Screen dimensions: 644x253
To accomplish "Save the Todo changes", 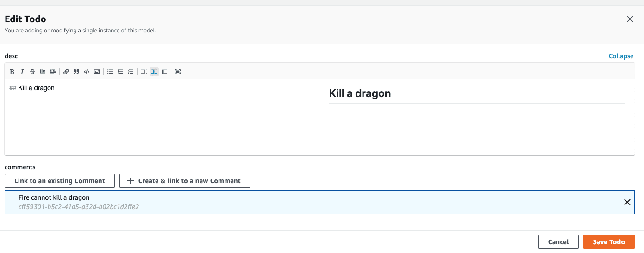I will [x=609, y=242].
